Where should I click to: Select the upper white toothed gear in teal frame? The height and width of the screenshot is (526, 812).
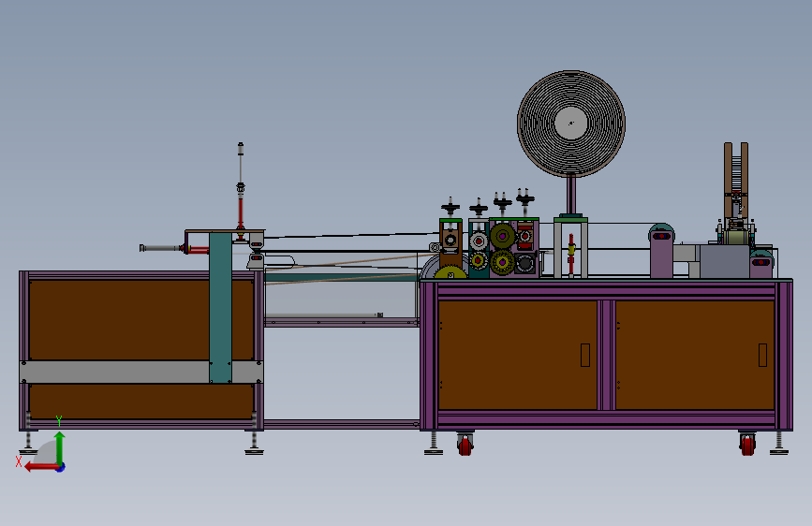pyautogui.click(x=479, y=241)
